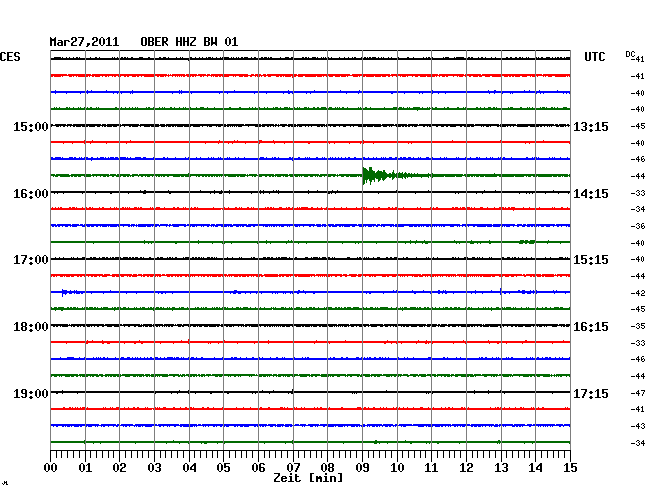This screenshot has height=494, width=650.
Task: Click the 06 minute axis label
Action: pos(258,468)
